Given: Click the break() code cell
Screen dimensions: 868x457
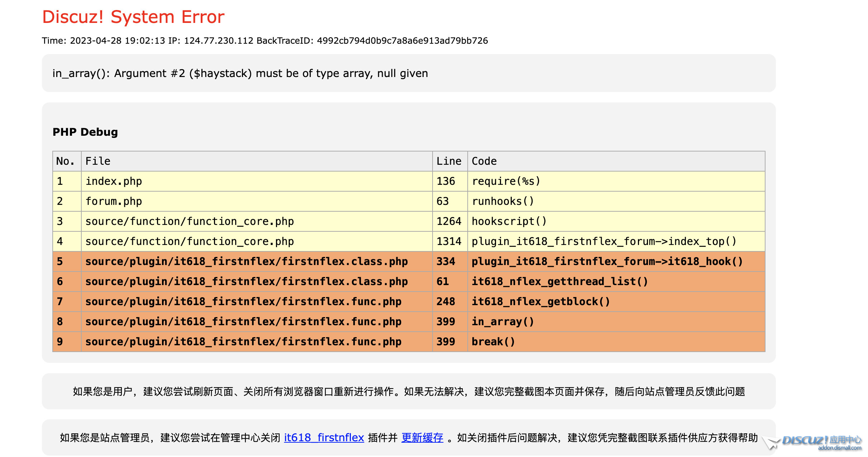Looking at the screenshot, I should pos(493,342).
